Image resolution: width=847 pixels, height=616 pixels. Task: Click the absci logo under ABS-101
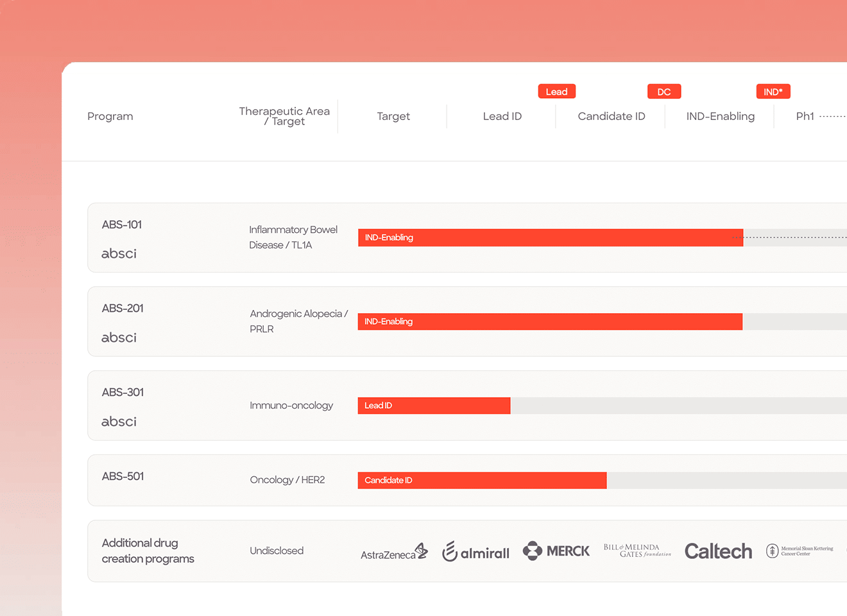click(119, 253)
